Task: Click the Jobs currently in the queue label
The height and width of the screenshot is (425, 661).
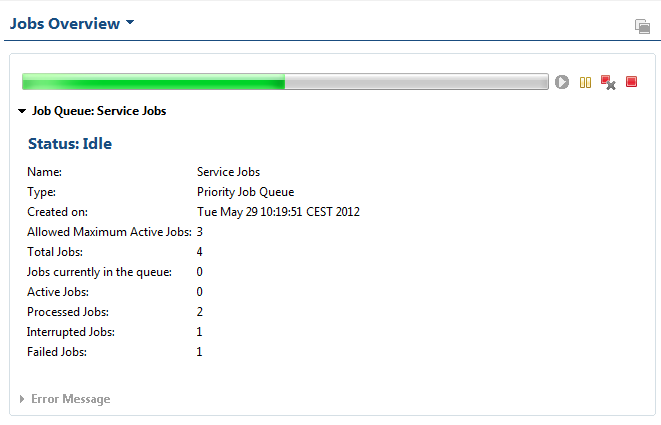Action: (100, 272)
